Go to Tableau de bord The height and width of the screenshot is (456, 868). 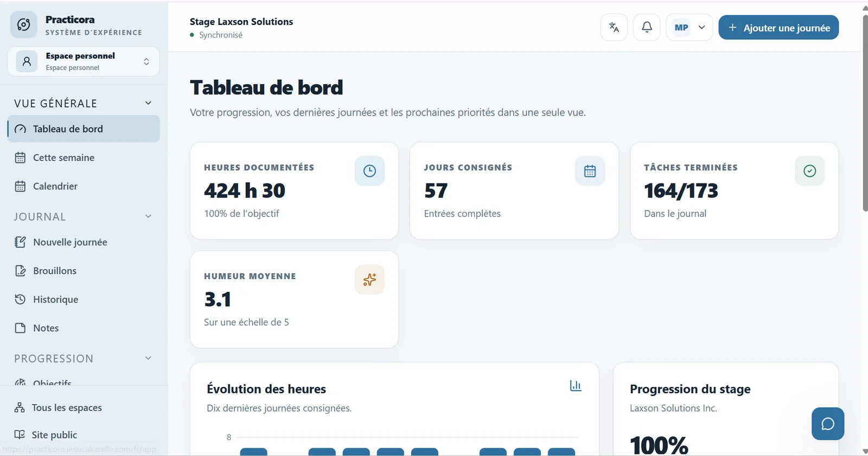tap(84, 129)
